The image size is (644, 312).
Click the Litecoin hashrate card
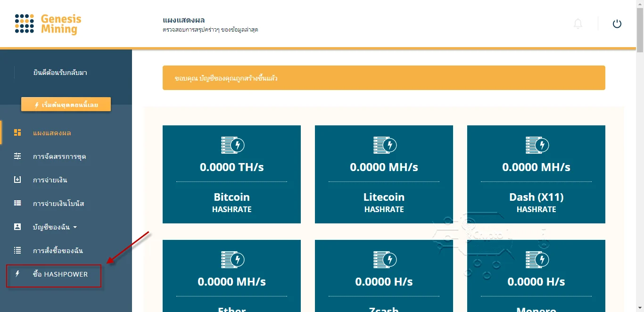coord(384,174)
